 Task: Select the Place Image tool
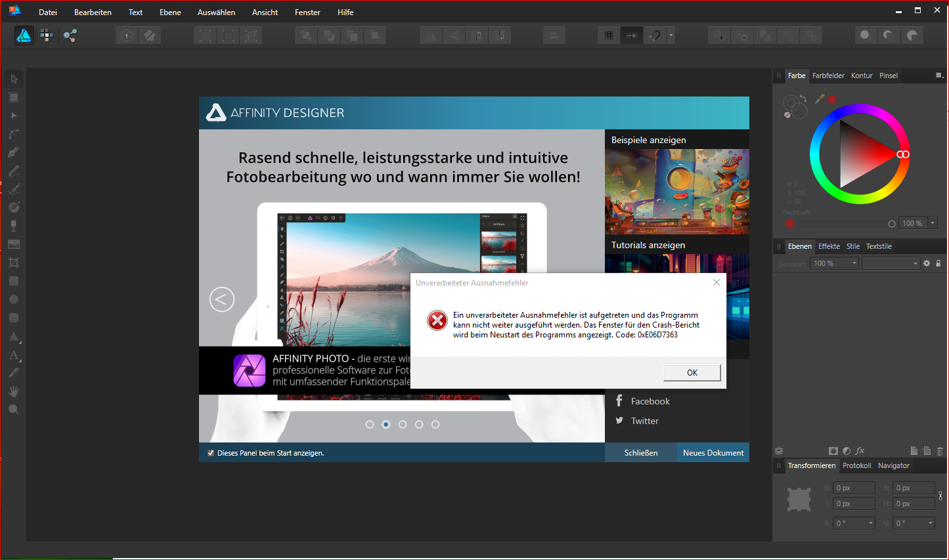point(14,244)
